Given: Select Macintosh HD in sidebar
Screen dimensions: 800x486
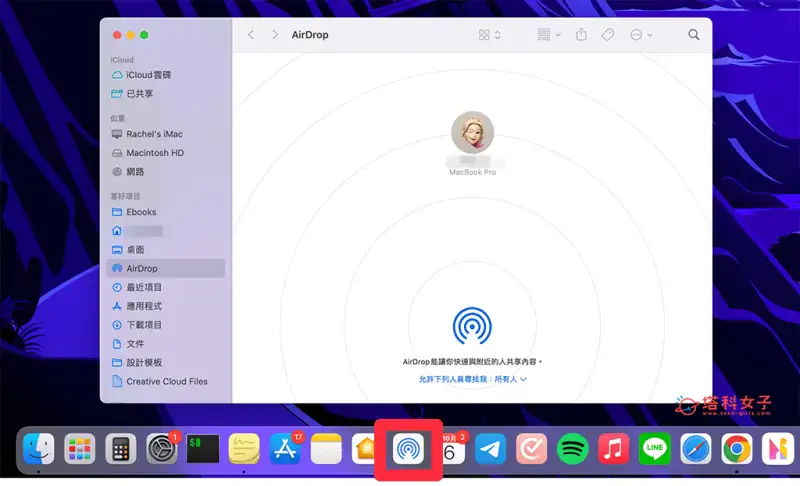Looking at the screenshot, I should click(166, 153).
